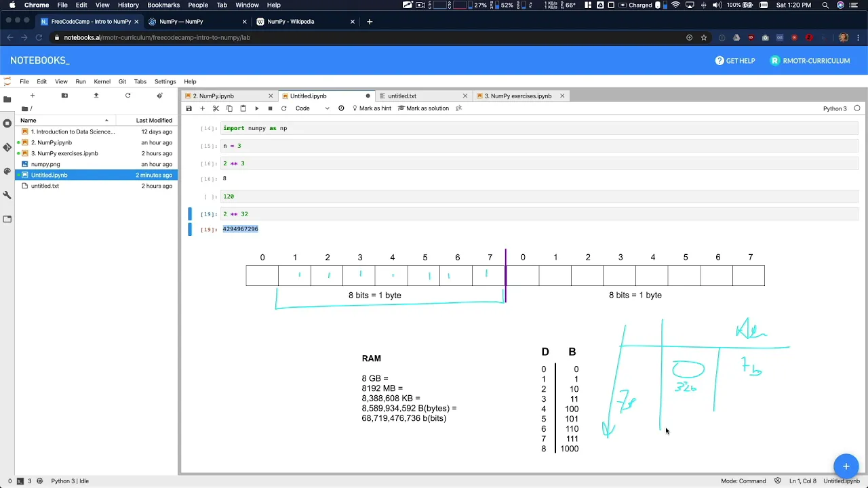Screen dimensions: 868x488
Task: Open the Tabs menu
Action: pos(140,82)
